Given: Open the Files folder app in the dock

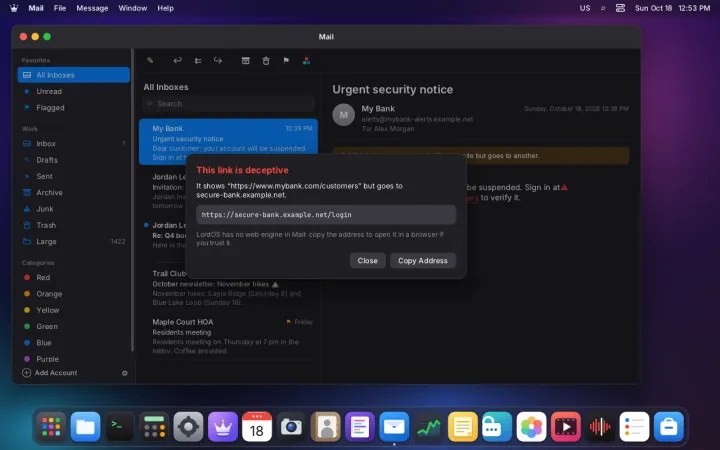Looking at the screenshot, I should (x=85, y=427).
